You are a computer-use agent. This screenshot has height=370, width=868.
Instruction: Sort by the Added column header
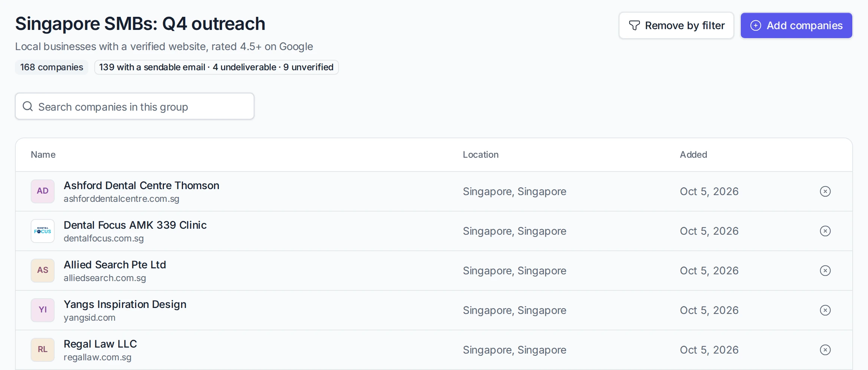pyautogui.click(x=693, y=155)
